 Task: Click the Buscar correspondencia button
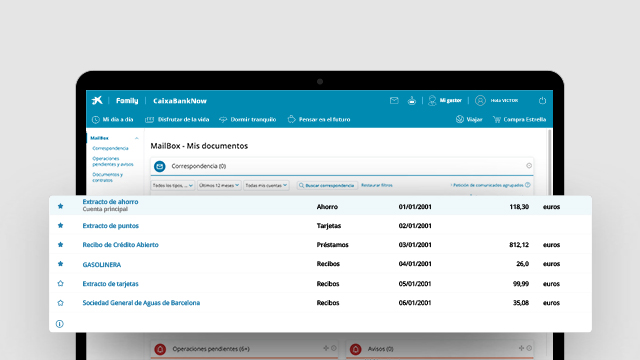tap(327, 185)
